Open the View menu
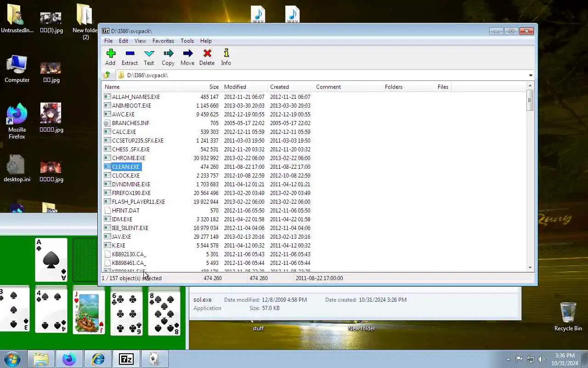 pyautogui.click(x=140, y=41)
